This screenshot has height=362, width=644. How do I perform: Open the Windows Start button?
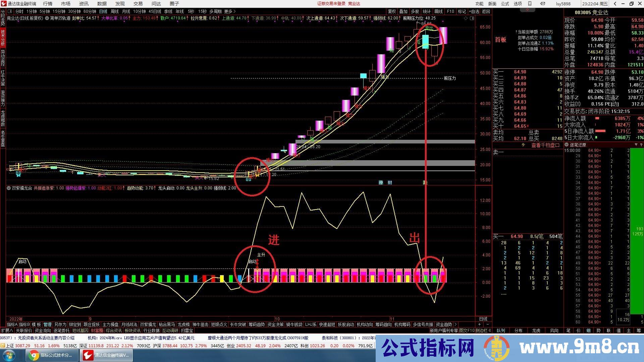(9, 355)
